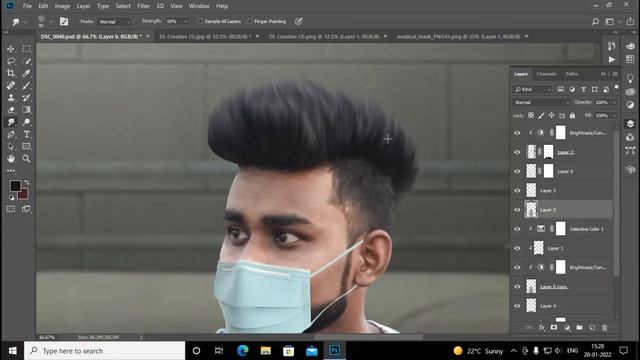This screenshot has width=640, height=360.
Task: Open the brush preset picker dropdown
Action: (x=51, y=22)
